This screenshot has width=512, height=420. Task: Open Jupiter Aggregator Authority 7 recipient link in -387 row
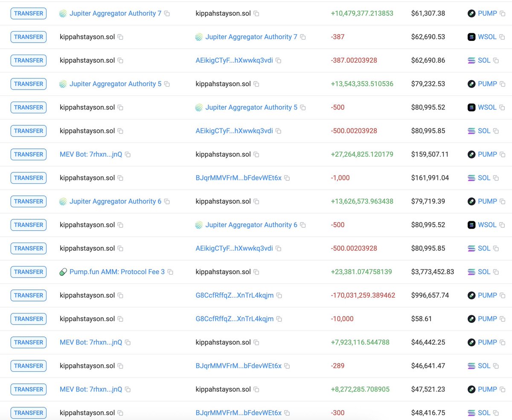[251, 37]
